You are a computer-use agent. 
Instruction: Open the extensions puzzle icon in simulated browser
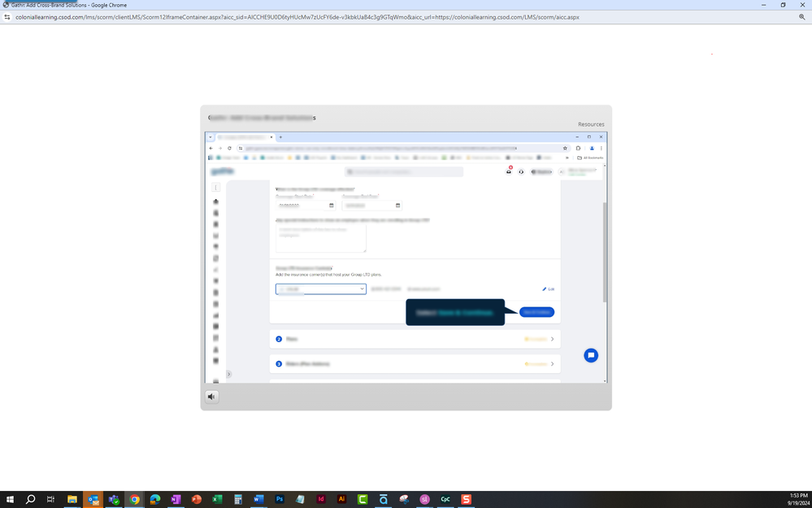578,148
